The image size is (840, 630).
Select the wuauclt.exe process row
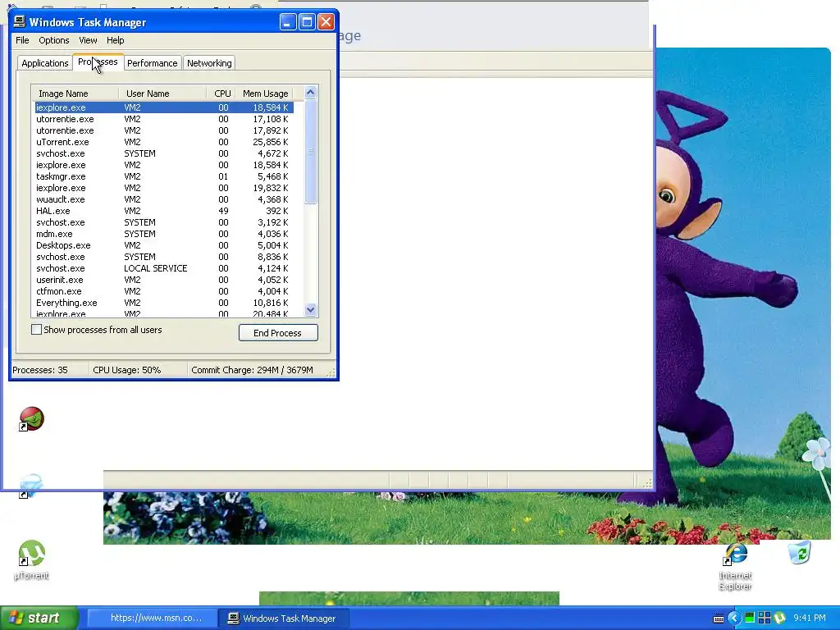tap(163, 199)
